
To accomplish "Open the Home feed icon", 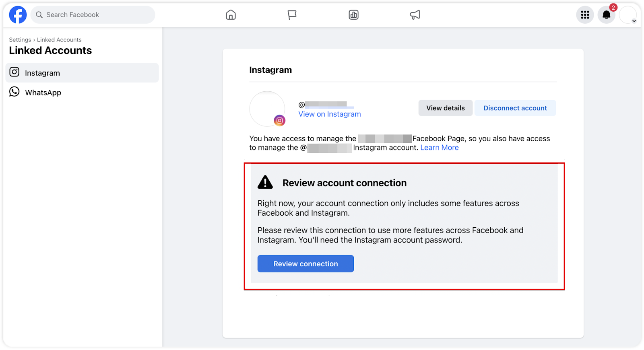I will (x=231, y=15).
